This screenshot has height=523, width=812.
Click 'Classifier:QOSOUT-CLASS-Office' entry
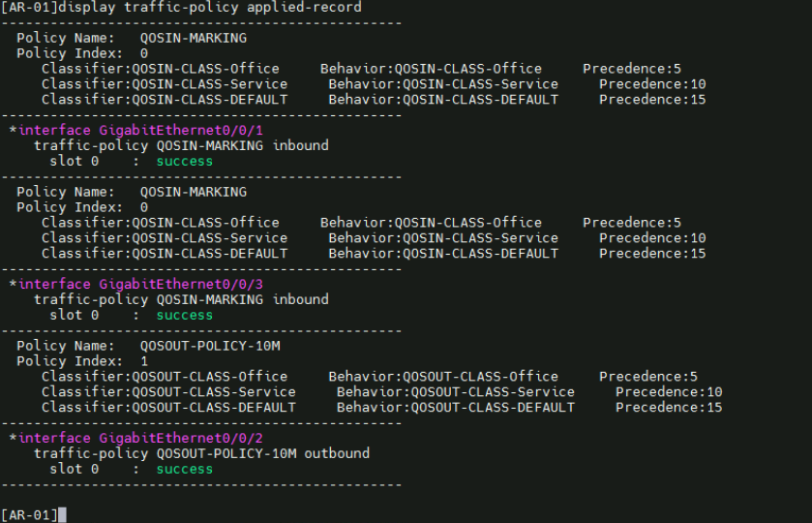(x=165, y=377)
